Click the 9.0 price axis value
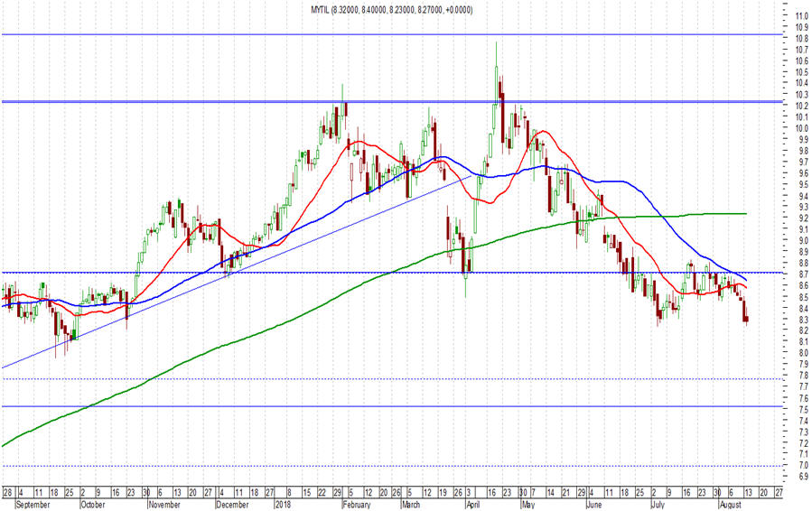The width and height of the screenshot is (812, 511). click(x=804, y=240)
